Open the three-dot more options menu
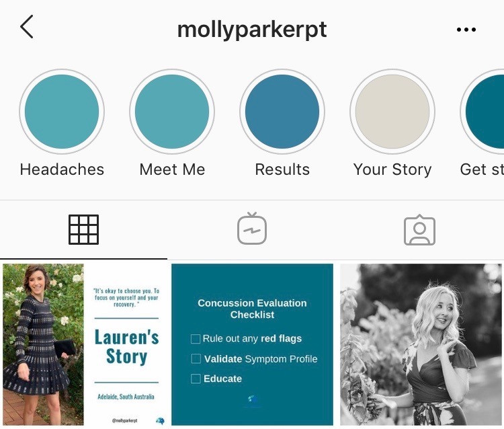Image resolution: width=504 pixels, height=429 pixels. pos(466,30)
